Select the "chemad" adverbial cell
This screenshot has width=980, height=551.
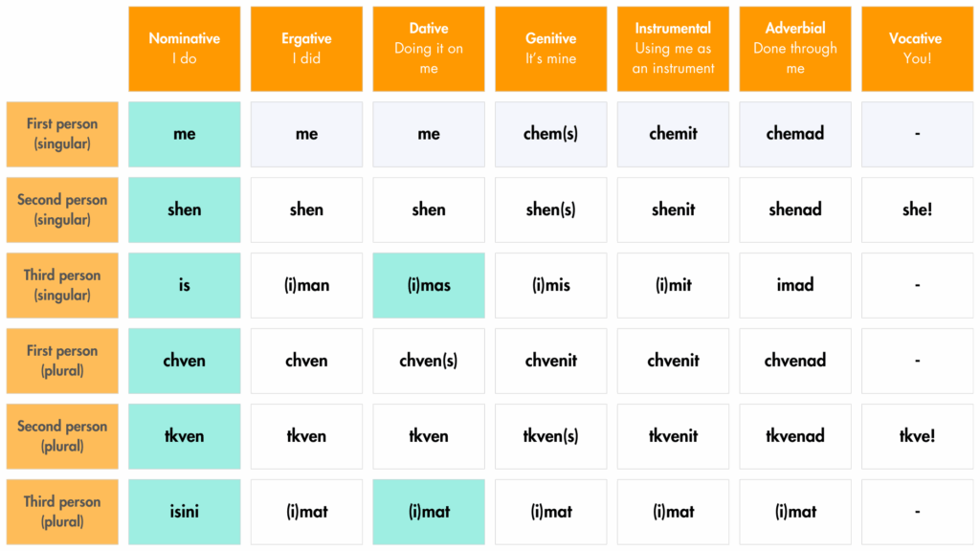pos(795,134)
